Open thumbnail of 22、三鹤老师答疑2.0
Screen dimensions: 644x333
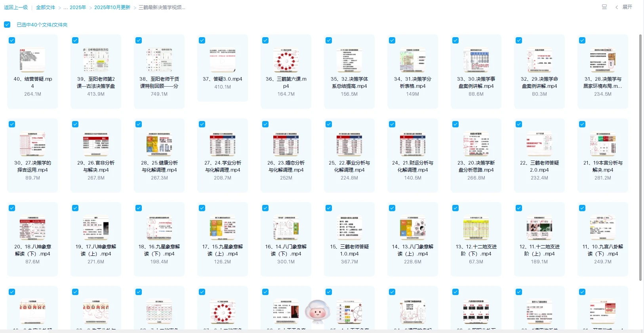pyautogui.click(x=539, y=144)
